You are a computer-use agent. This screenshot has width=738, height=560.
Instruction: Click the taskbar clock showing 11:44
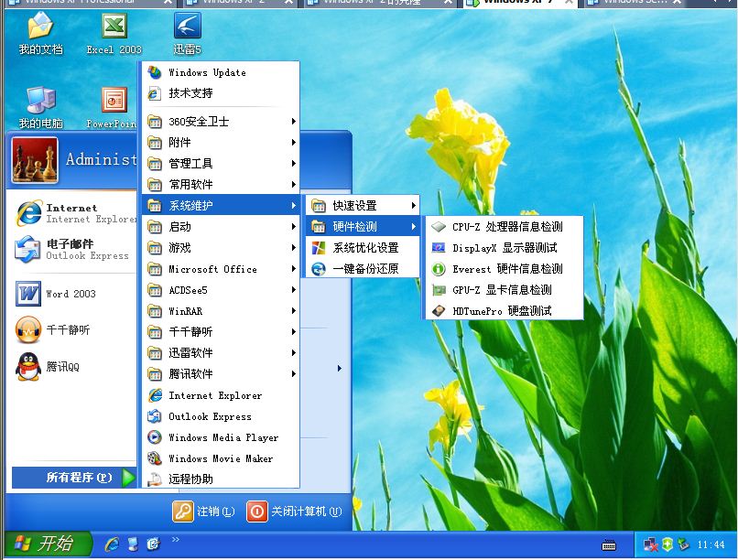(x=711, y=544)
